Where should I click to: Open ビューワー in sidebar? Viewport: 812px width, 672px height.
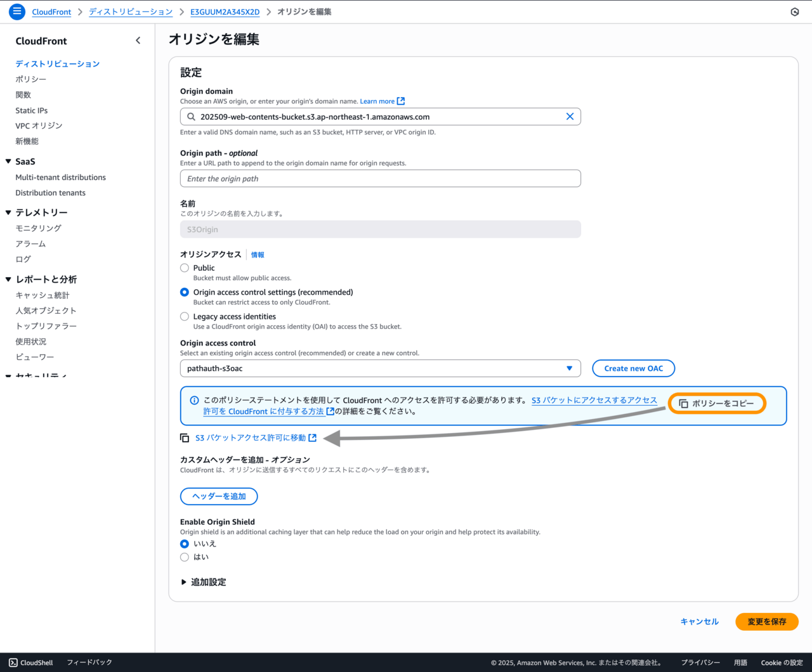(35, 357)
